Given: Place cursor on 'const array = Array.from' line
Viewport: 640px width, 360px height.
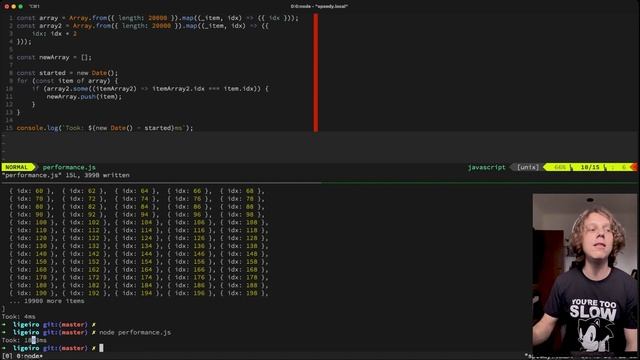Looking at the screenshot, I should pos(158,18).
